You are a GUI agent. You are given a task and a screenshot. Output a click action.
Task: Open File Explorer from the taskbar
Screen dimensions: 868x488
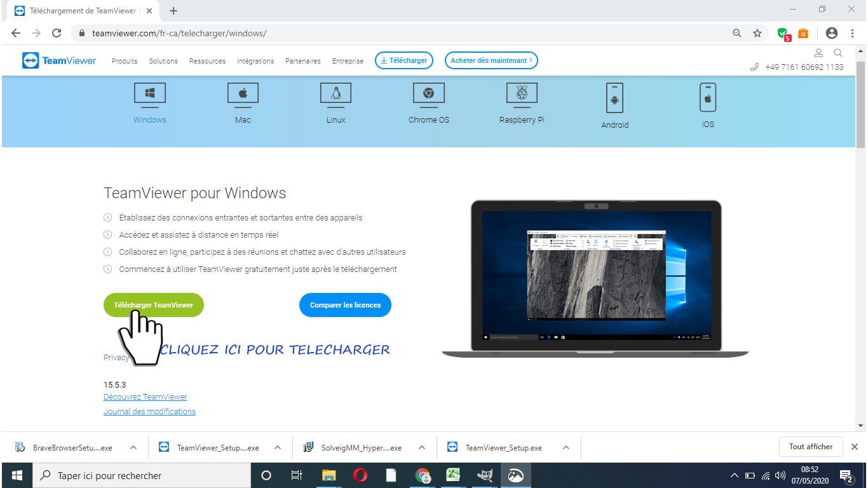tap(329, 475)
